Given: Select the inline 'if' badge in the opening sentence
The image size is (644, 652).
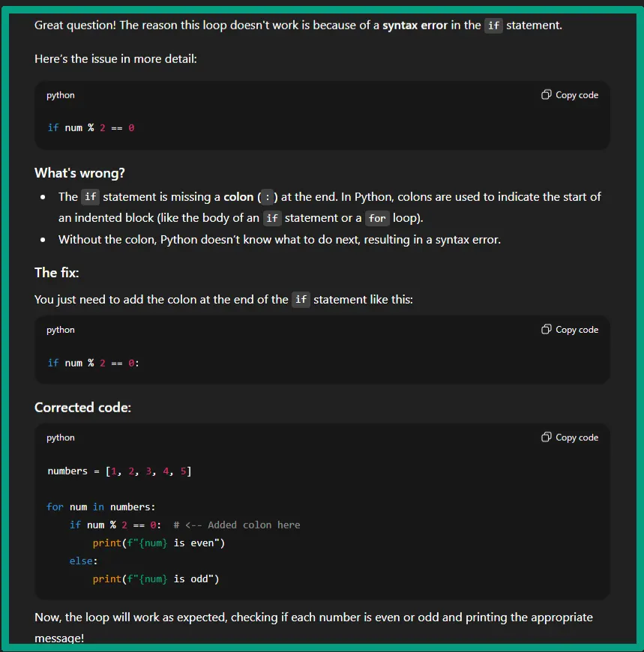Looking at the screenshot, I should coord(493,25).
